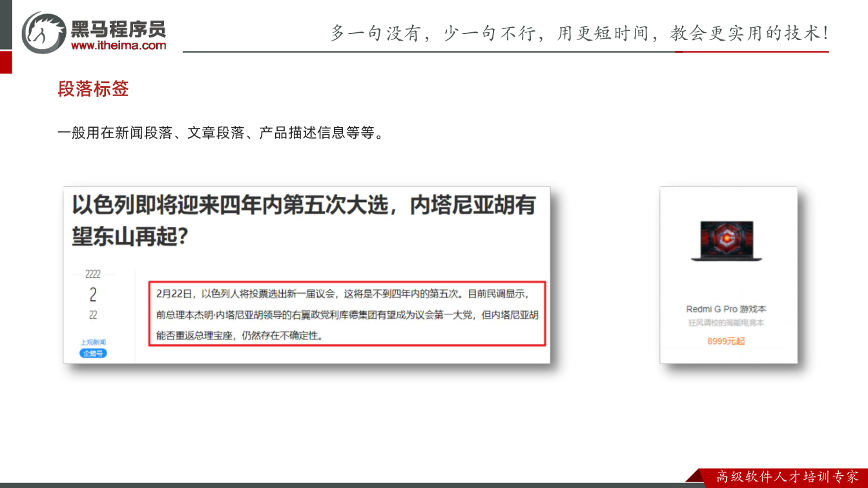Click the large month number 2

(x=93, y=295)
